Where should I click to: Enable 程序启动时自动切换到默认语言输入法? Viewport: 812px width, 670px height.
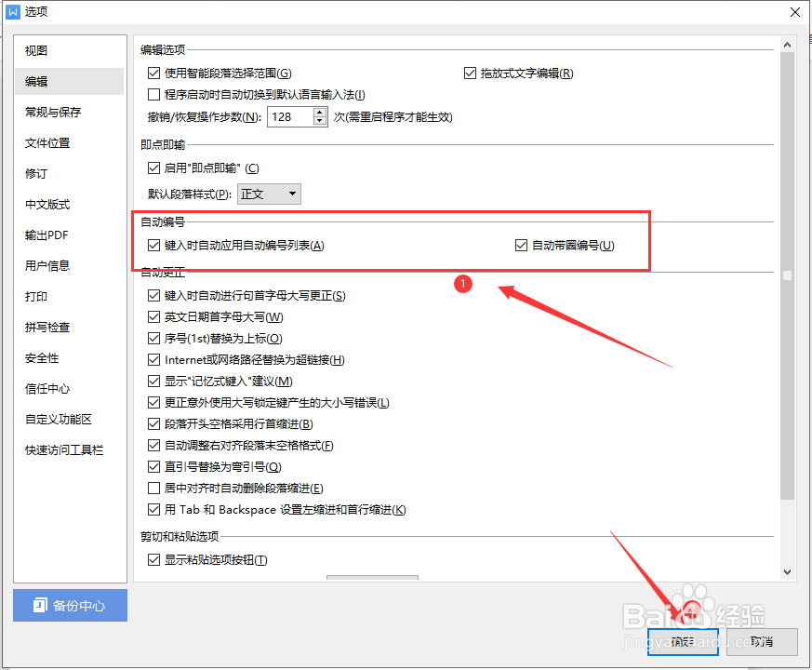[153, 94]
